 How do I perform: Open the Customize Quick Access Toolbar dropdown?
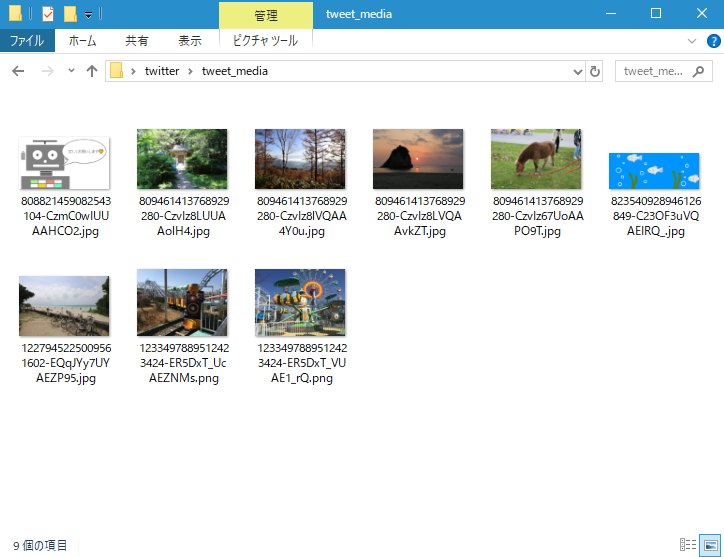tap(89, 15)
